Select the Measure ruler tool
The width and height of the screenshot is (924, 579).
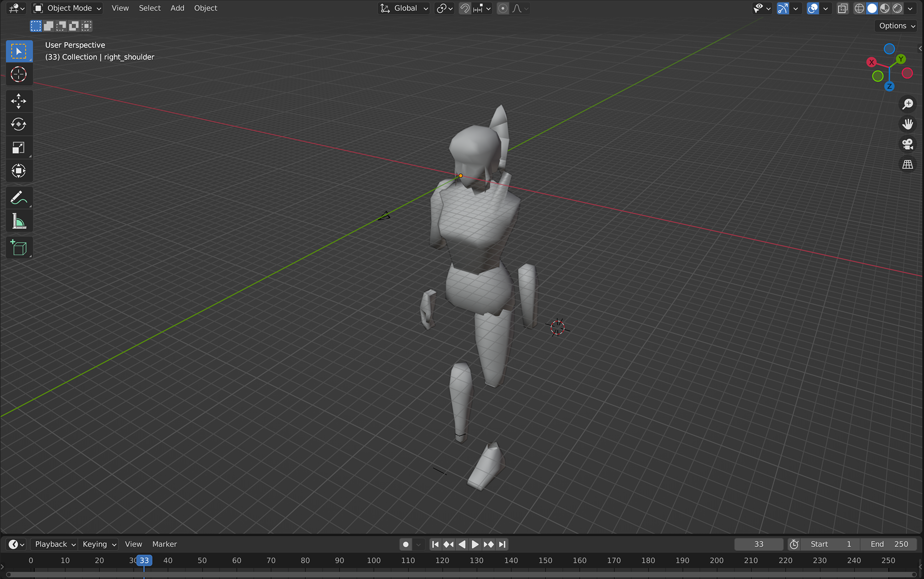coord(19,221)
